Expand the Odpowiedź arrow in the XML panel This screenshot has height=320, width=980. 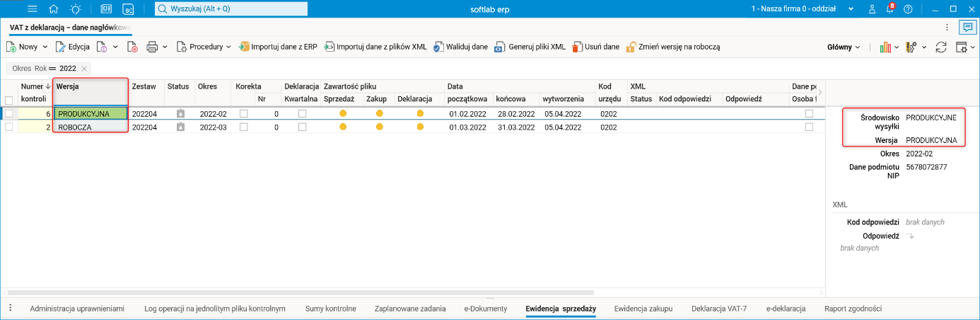pyautogui.click(x=911, y=236)
